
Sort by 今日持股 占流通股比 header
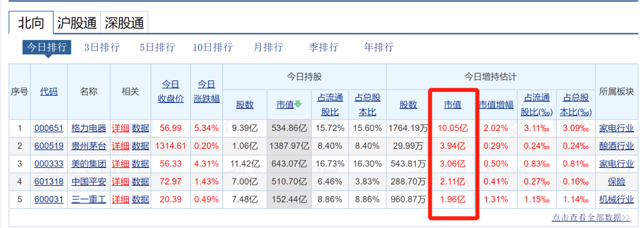click(330, 105)
